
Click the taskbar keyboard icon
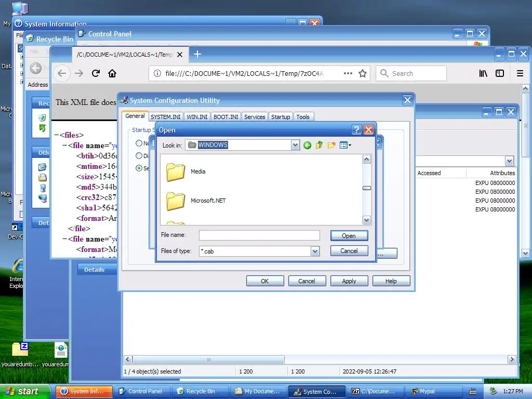(473, 392)
